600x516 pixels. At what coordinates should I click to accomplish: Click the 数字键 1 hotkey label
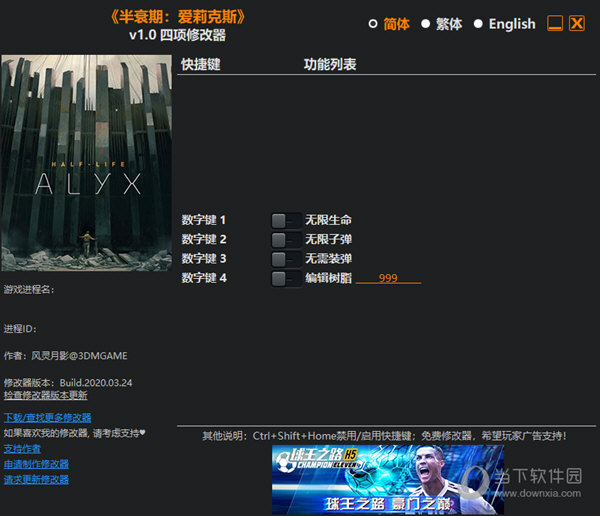click(x=204, y=220)
